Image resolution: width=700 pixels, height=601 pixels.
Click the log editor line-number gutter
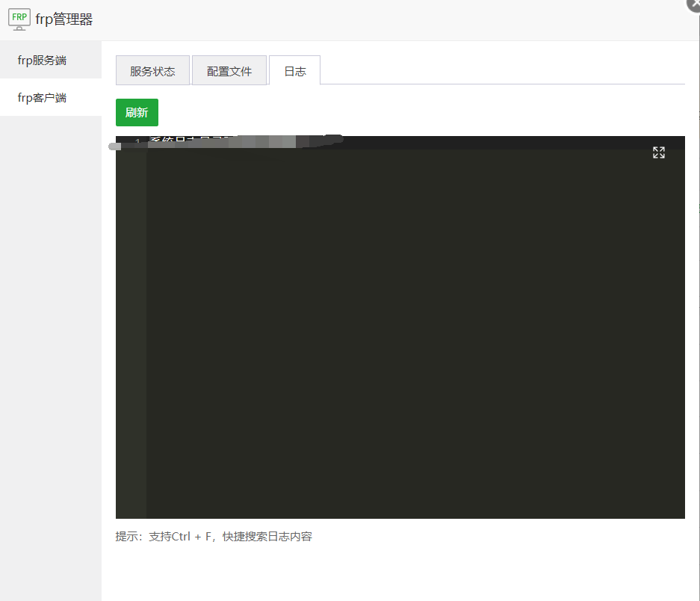click(x=131, y=336)
